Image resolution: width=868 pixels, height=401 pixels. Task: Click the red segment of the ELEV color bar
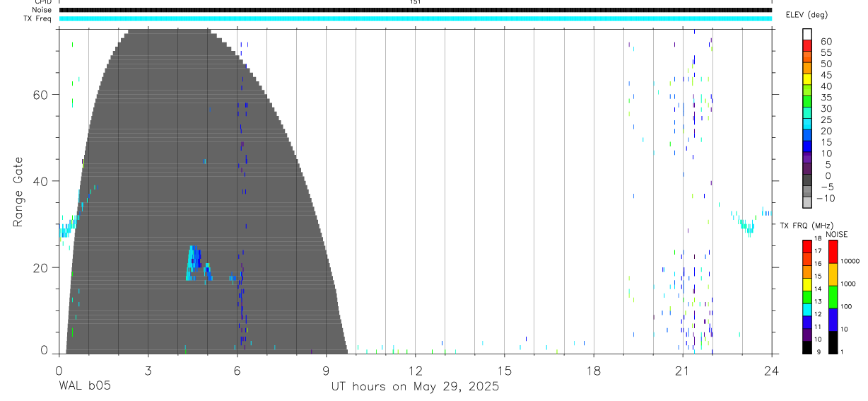[x=807, y=46]
